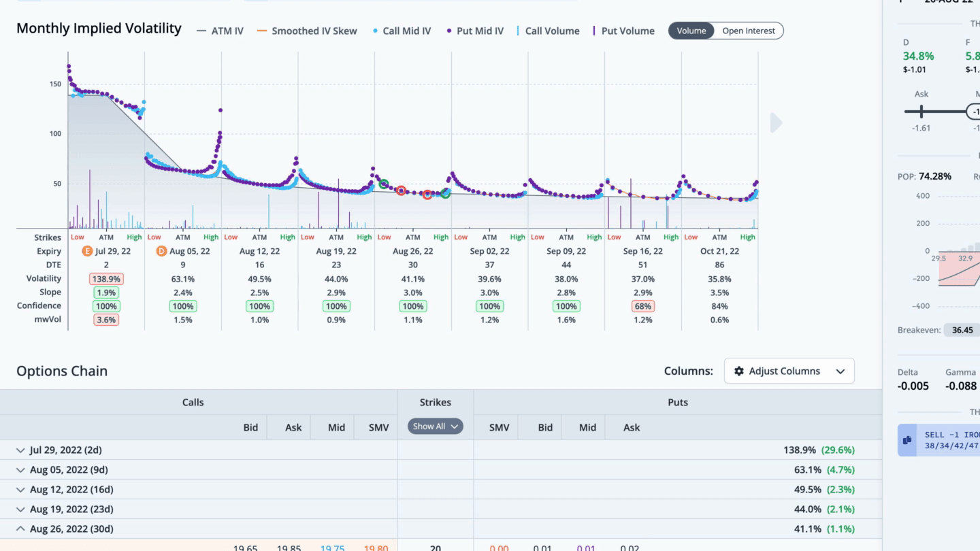The image size is (980, 551).
Task: Click the 138.9% volatility badge for Jul 29
Action: point(106,279)
